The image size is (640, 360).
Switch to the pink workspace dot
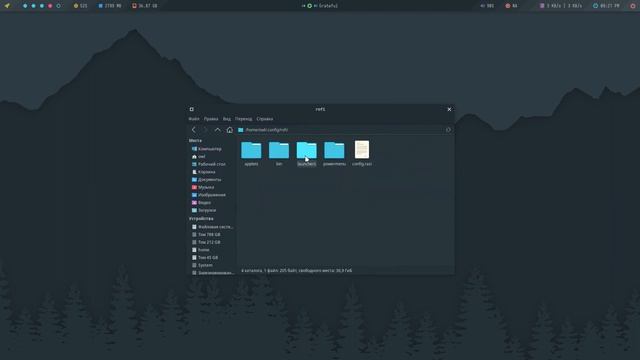50,6
